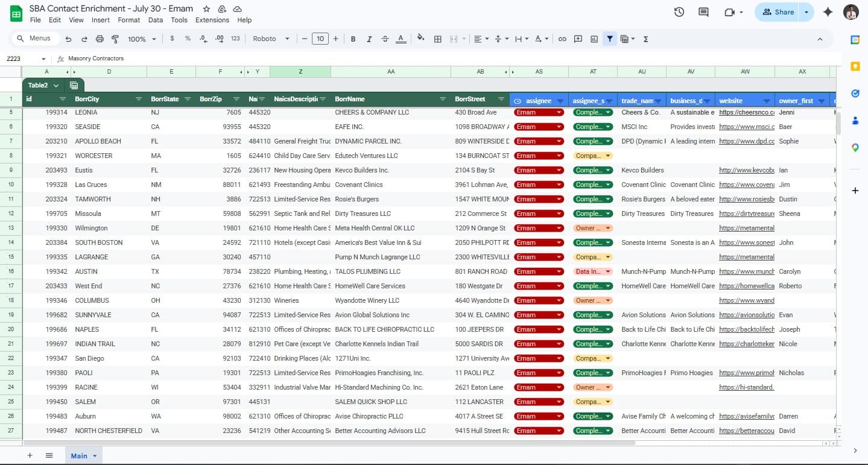Show all comments panel
This screenshot has width=868, height=465.
(703, 12)
